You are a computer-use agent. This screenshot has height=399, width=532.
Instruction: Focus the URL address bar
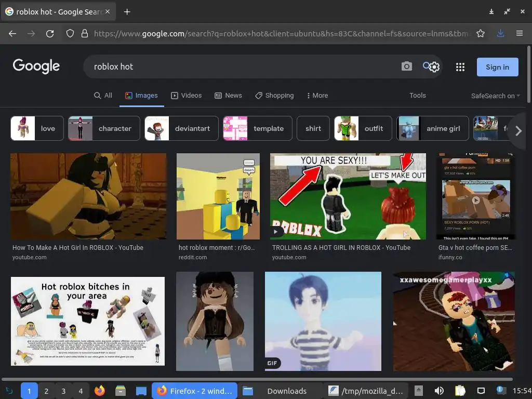(282, 34)
